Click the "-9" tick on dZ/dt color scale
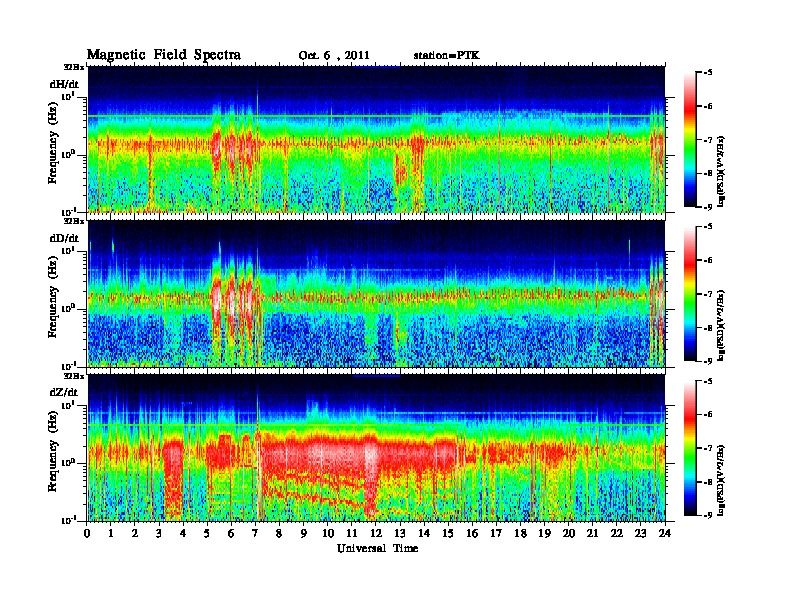Image resolution: width=792 pixels, height=612 pixels. pos(708,515)
